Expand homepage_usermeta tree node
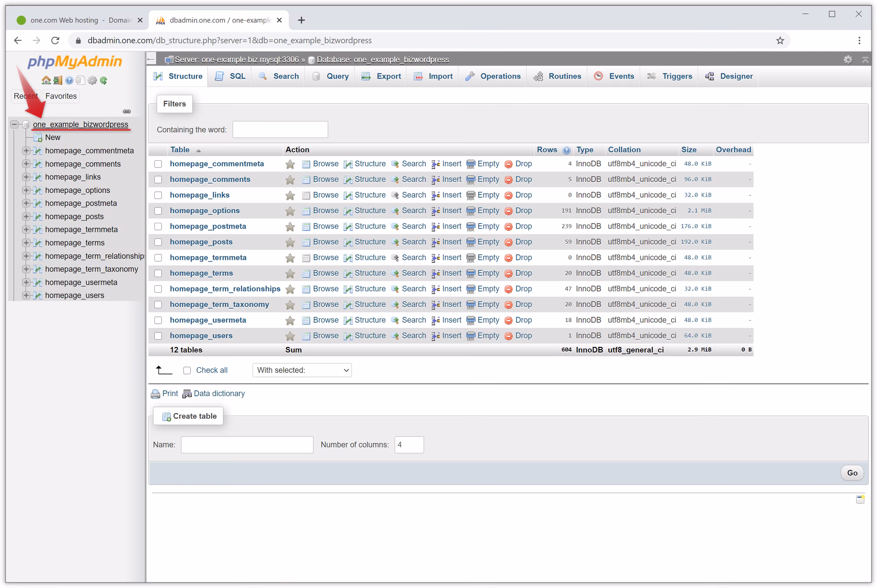 click(26, 283)
